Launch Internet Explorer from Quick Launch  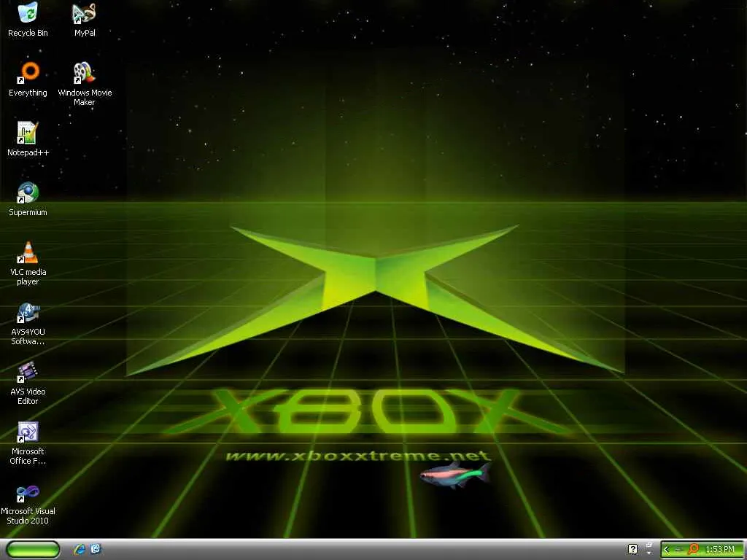[x=79, y=549]
